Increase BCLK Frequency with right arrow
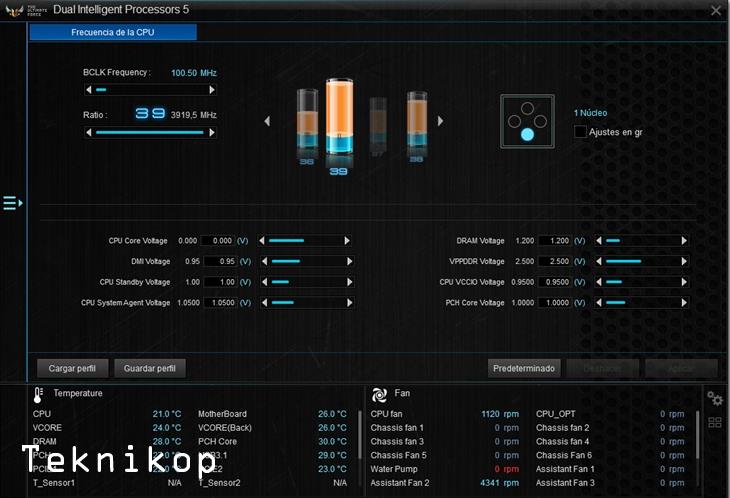The height and width of the screenshot is (498, 730). (212, 90)
